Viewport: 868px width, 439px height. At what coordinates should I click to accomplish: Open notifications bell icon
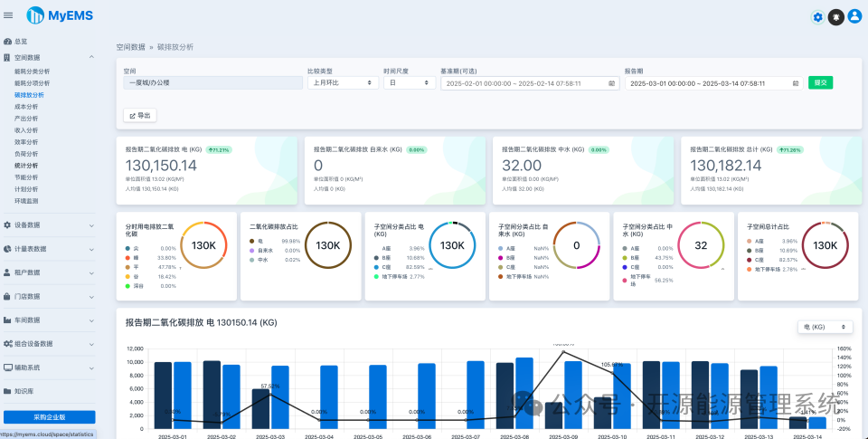click(836, 16)
